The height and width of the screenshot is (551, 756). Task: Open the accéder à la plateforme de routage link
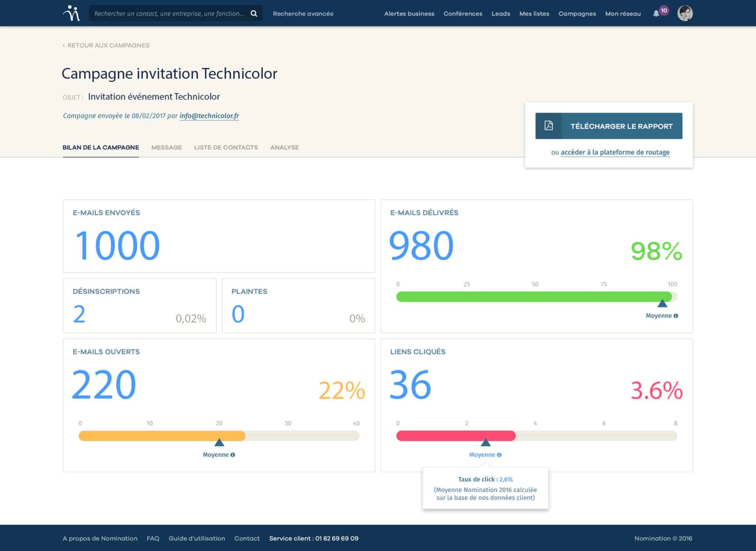coord(615,152)
